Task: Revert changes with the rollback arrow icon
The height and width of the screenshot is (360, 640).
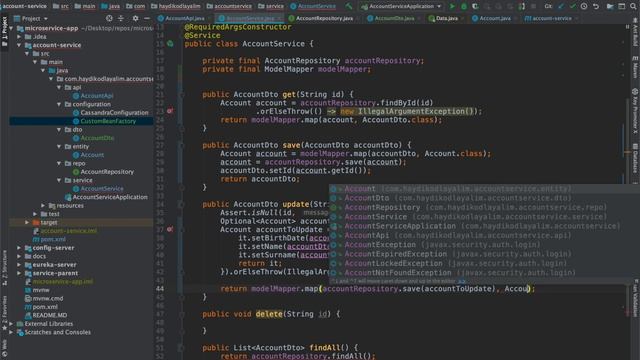Action: [x=596, y=6]
